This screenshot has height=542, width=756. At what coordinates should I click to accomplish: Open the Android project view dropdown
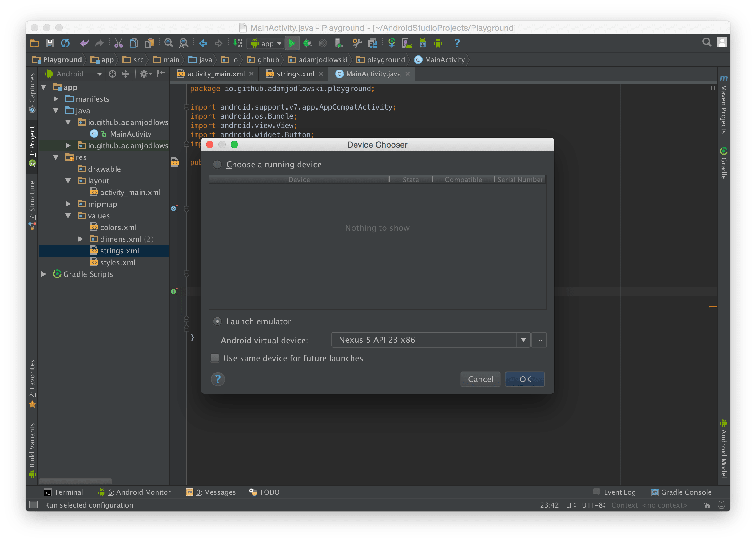coord(73,74)
